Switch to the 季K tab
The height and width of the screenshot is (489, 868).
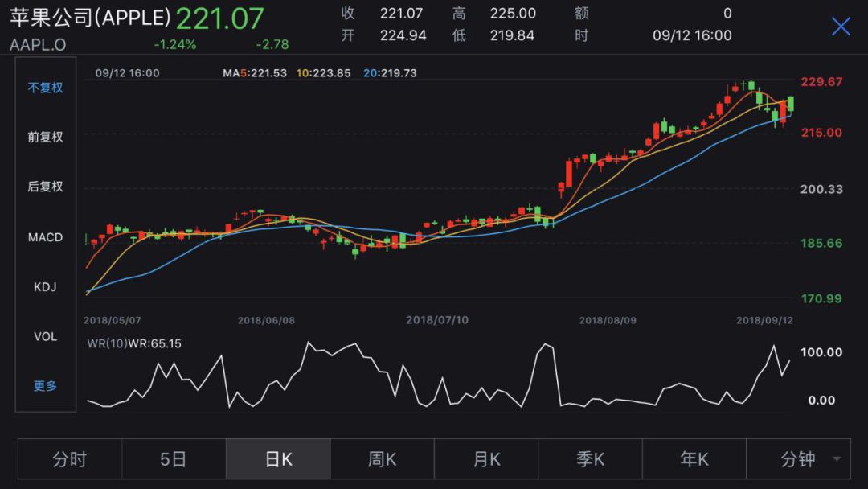point(590,459)
